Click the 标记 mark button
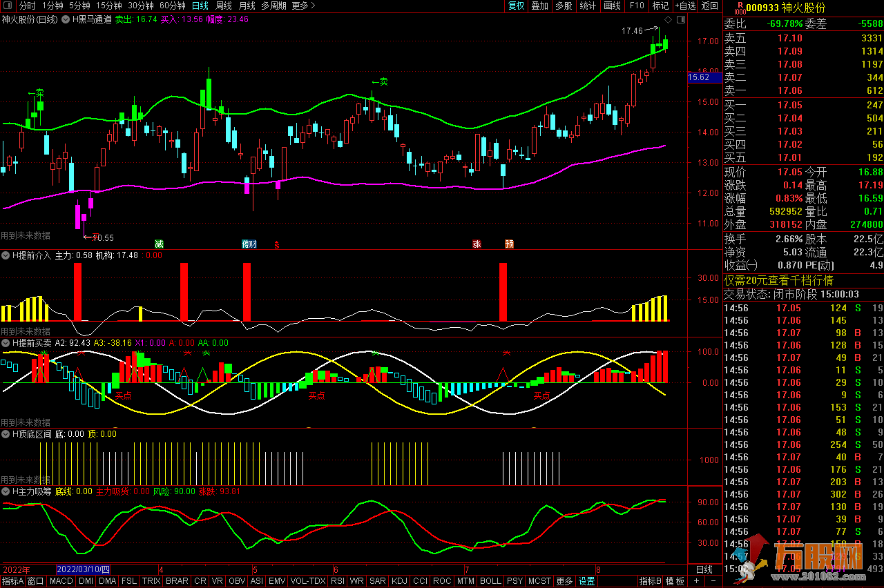The width and height of the screenshot is (884, 588). pyautogui.click(x=660, y=6)
